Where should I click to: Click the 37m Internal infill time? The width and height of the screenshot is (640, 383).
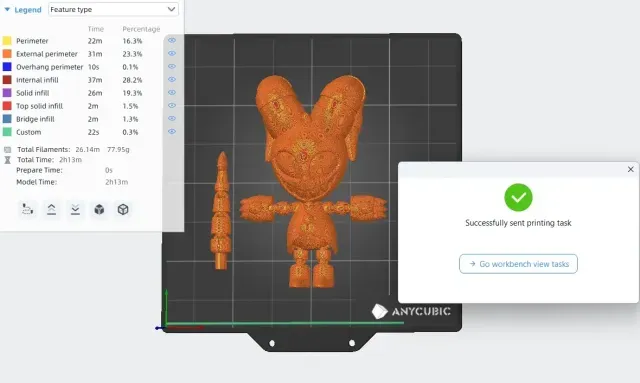pos(95,80)
